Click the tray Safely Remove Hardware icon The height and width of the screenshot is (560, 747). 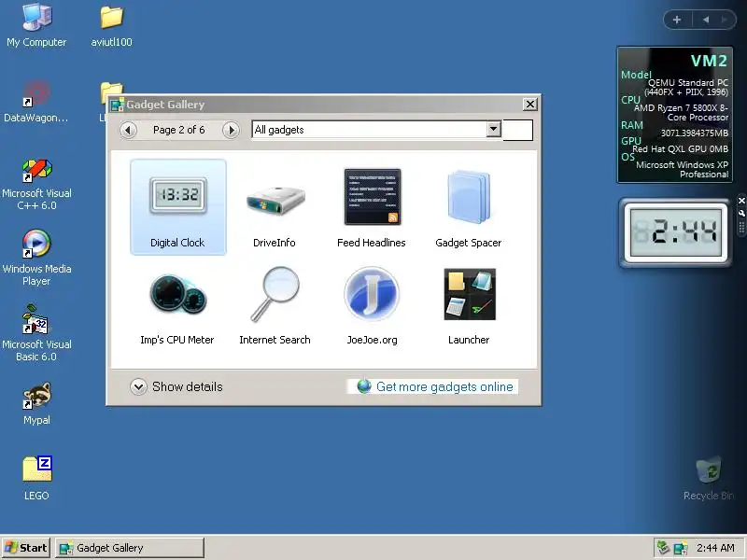click(663, 548)
